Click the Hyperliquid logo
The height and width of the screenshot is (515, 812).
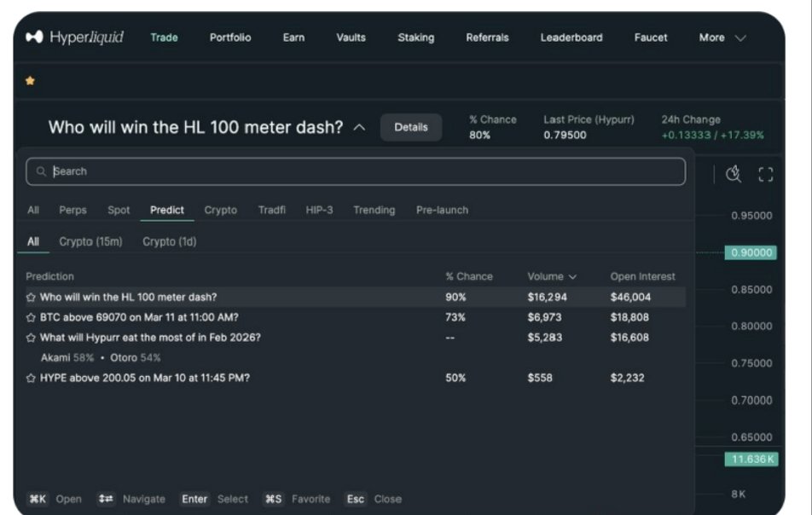[74, 38]
